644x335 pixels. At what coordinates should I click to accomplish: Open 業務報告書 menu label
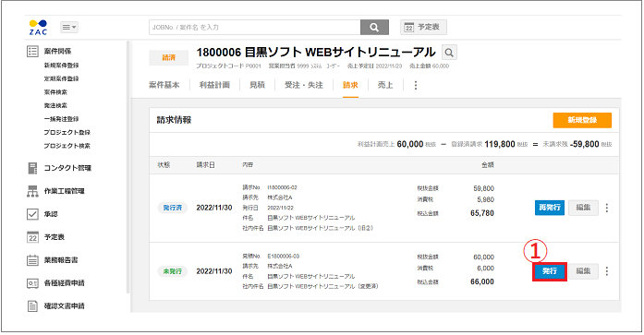click(x=61, y=260)
